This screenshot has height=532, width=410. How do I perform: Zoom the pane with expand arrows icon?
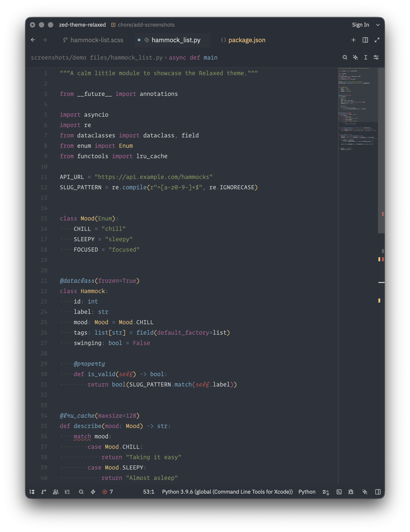pos(377,40)
